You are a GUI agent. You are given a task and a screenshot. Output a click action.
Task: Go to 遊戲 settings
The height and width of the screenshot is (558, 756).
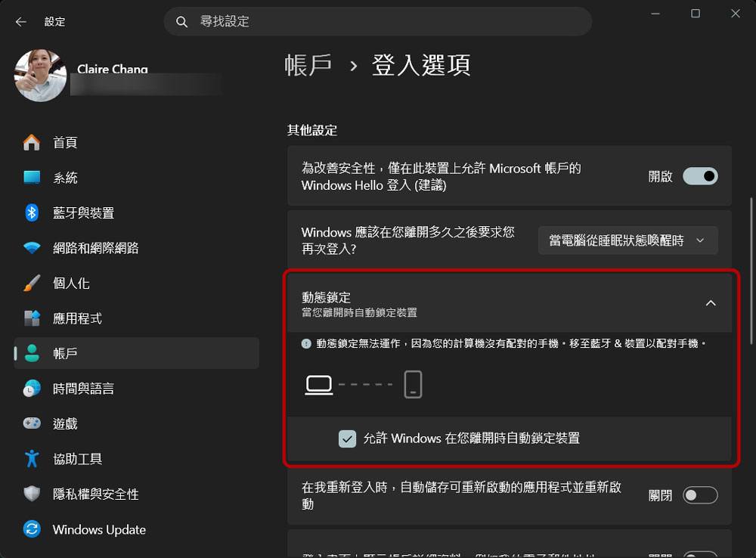pos(136,423)
